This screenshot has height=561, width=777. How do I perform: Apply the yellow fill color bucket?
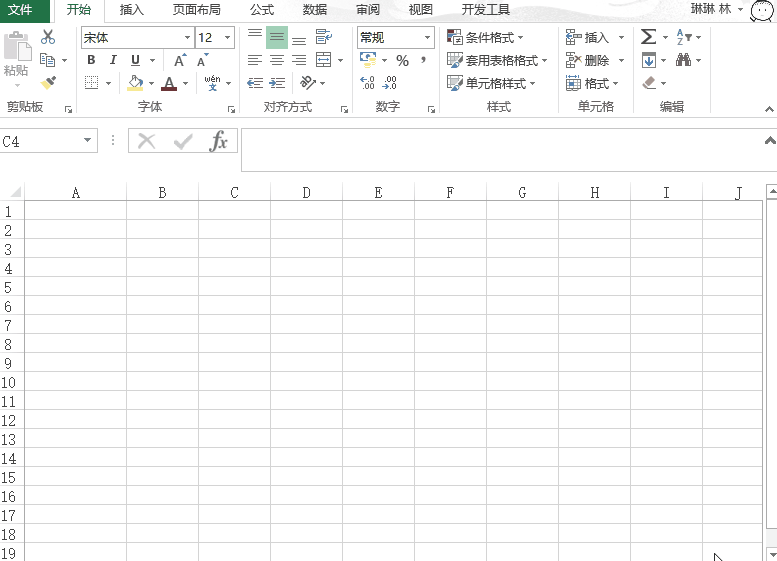(x=135, y=83)
